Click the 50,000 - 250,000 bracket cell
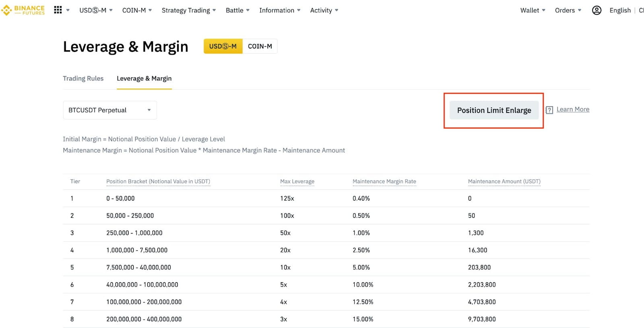The width and height of the screenshot is (644, 328). (130, 216)
